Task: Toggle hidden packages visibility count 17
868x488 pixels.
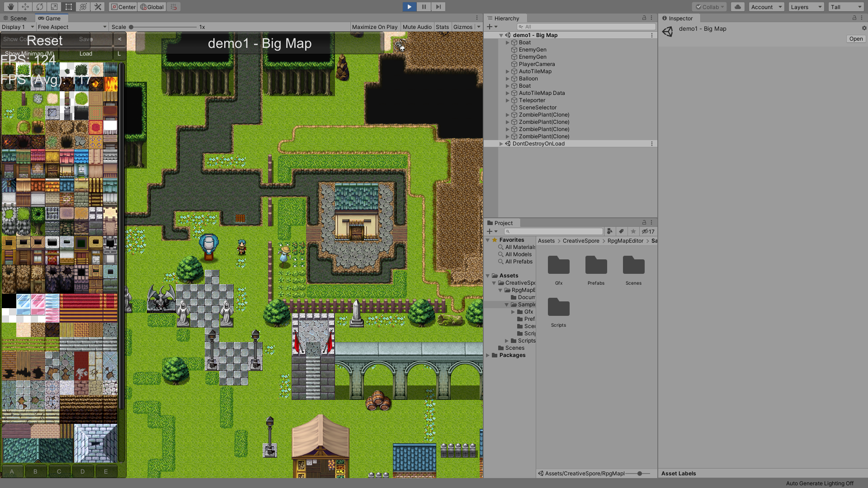Action: 648,231
